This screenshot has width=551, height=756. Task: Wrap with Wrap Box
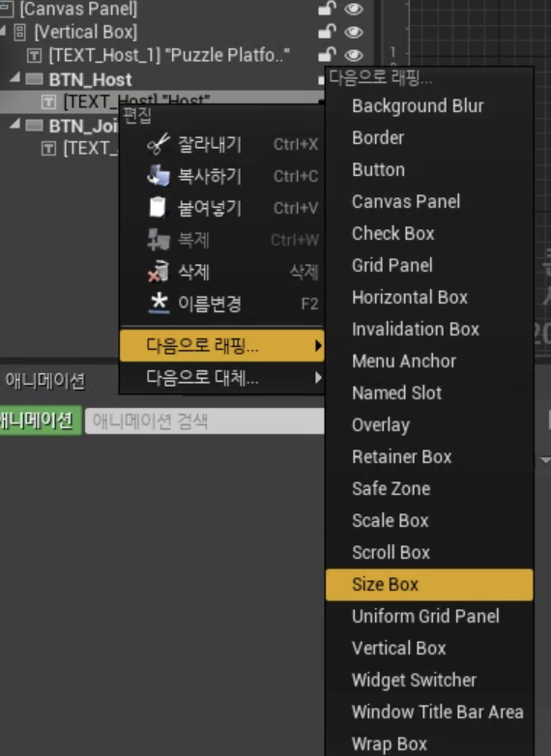(x=429, y=743)
